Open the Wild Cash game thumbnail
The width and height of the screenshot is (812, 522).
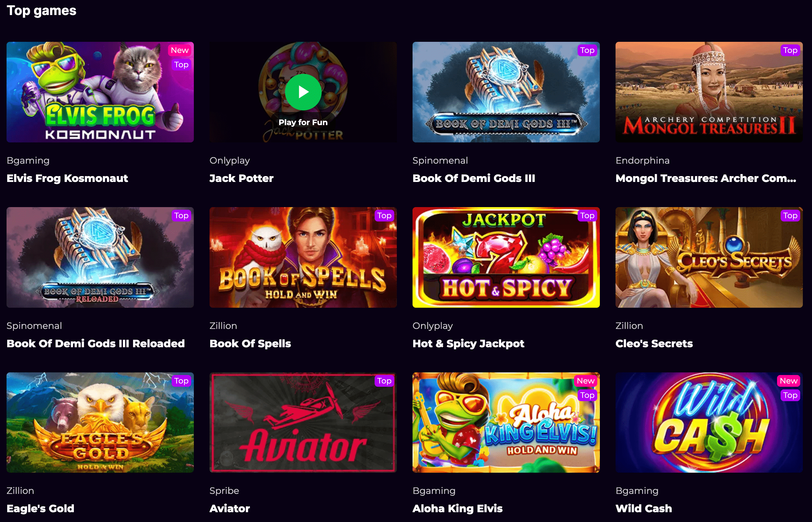[709, 422]
